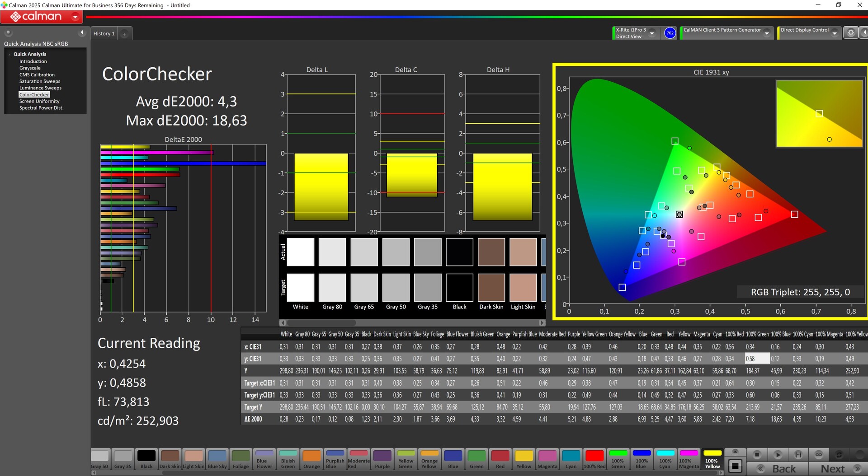
Task: Select Grayscale in the workflow list
Action: coord(30,68)
